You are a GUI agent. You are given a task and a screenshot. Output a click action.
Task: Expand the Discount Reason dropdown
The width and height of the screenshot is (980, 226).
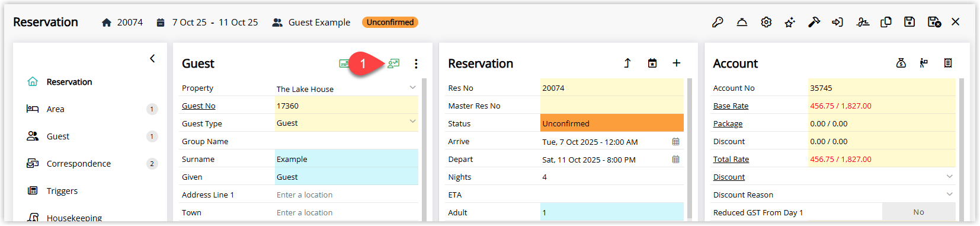click(x=949, y=195)
